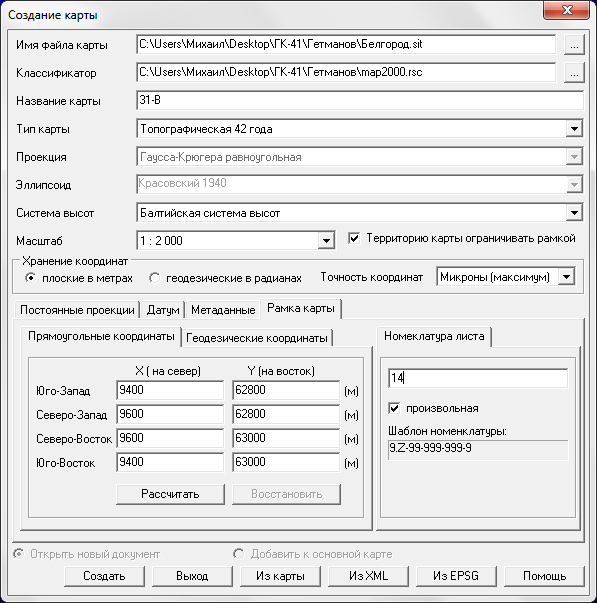
Task: Click the 'X ( на север)' column header
Action: coord(168,371)
